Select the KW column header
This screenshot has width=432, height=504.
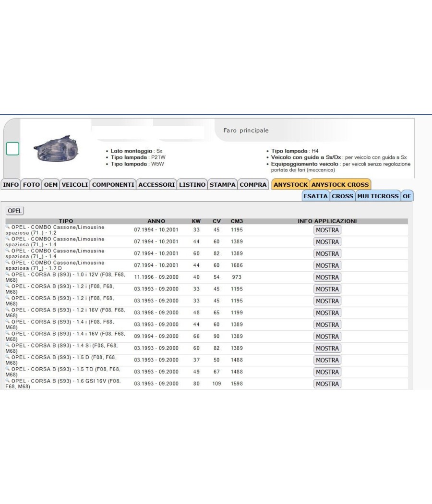tap(196, 221)
